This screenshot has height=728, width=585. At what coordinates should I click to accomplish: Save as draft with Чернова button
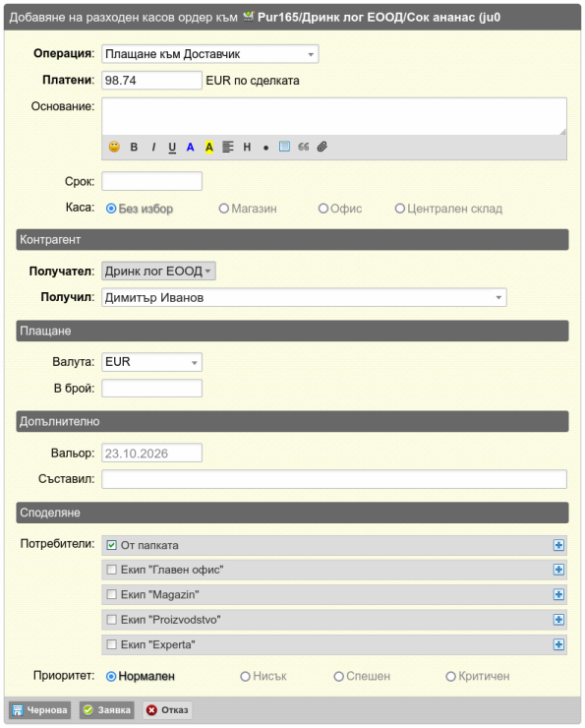(40, 710)
